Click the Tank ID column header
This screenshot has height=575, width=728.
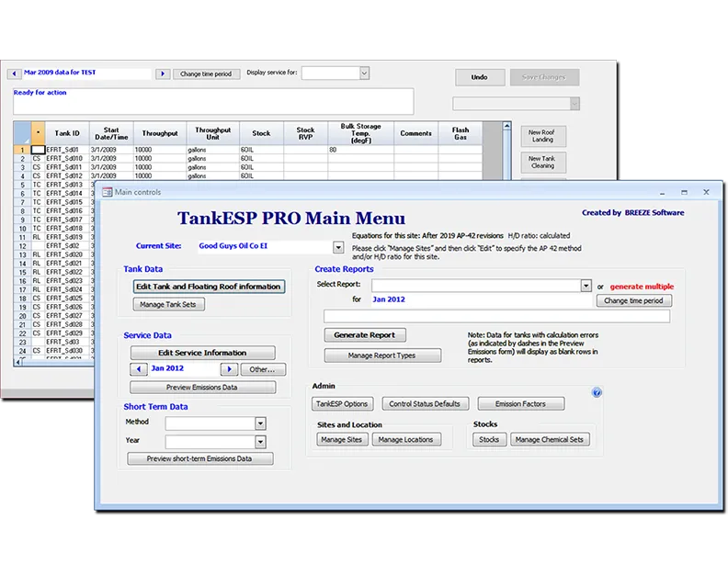pyautogui.click(x=67, y=134)
